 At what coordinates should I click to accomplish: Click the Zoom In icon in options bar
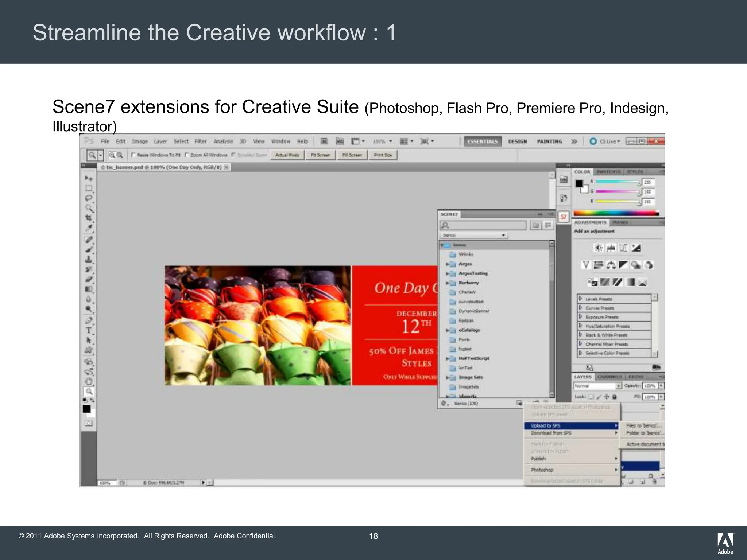[112, 155]
